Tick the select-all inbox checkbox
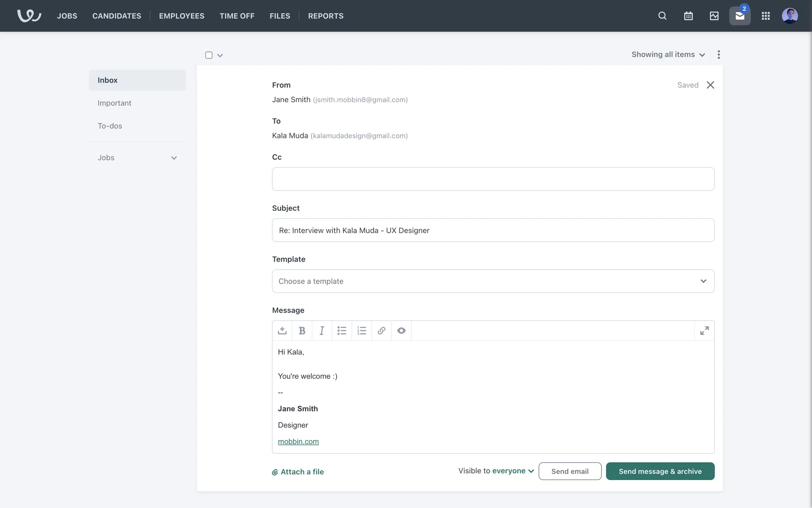The image size is (812, 508). [x=209, y=55]
